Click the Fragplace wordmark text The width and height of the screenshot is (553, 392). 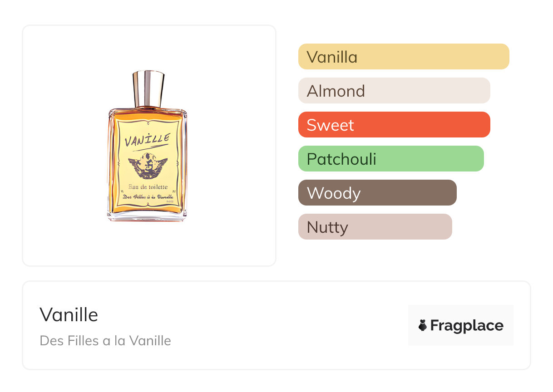click(467, 326)
